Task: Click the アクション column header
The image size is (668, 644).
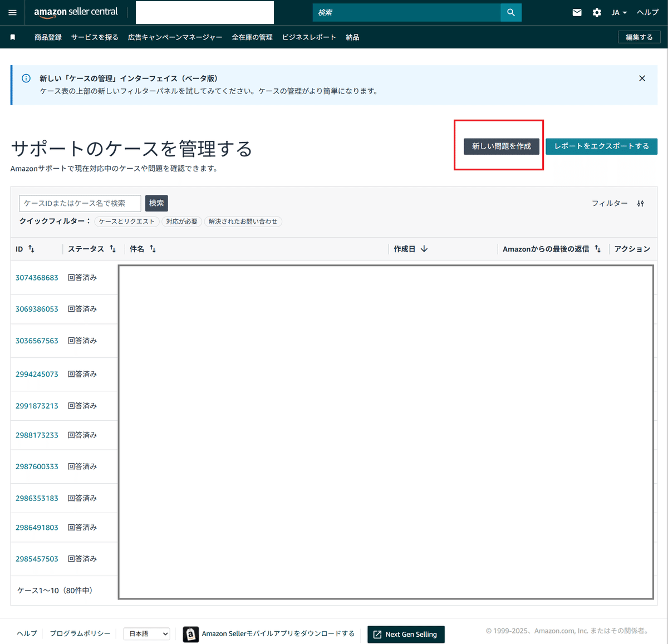Action: click(632, 249)
